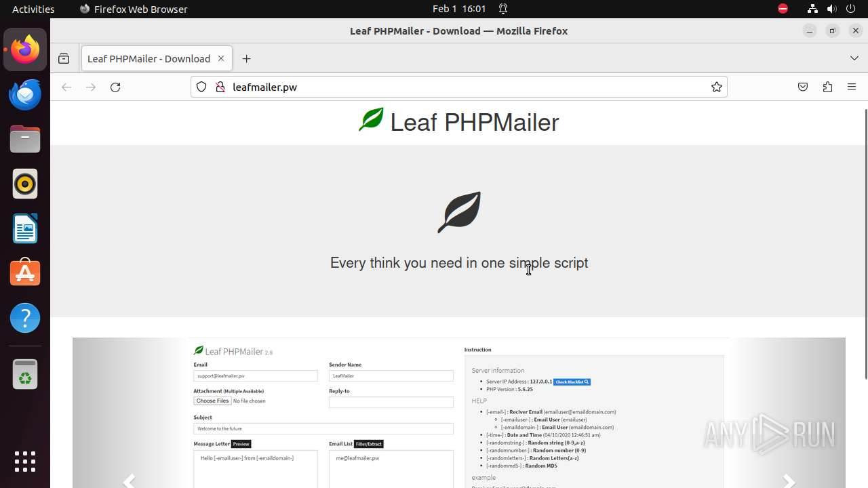The image size is (868, 488).
Task: Go back to previous page
Action: pos(66,87)
